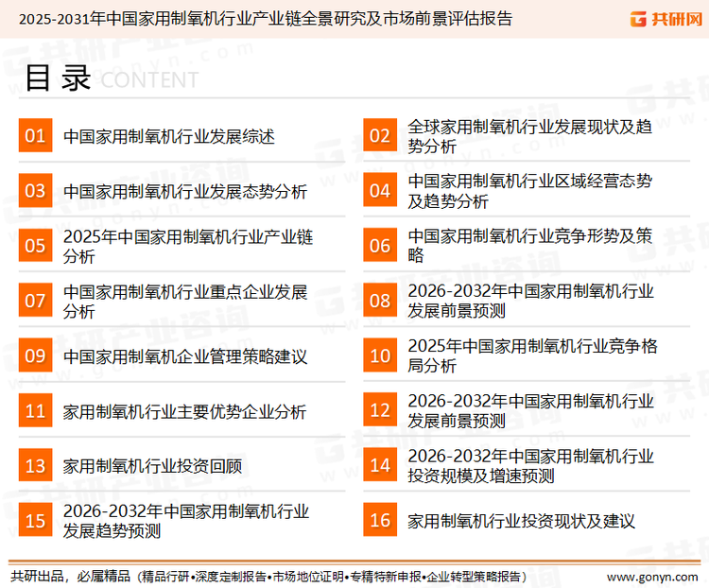The image size is (709, 588).
Task: Click the orange 01 chapter number box
Action: pos(35,135)
